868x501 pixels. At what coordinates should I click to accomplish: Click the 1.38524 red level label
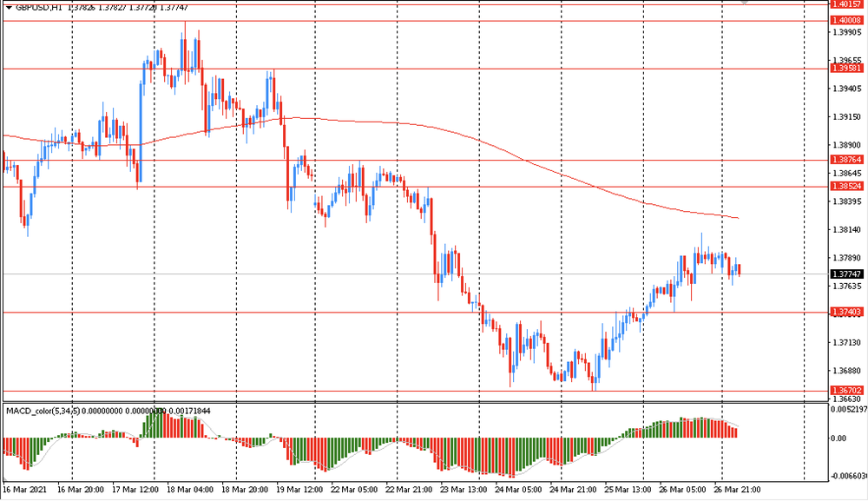[846, 186]
